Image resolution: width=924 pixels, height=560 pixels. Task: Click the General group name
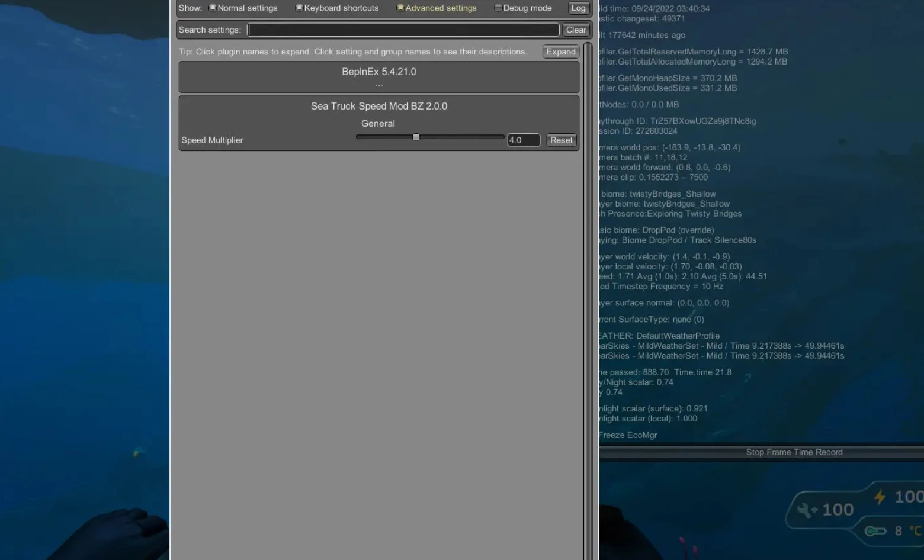tap(378, 123)
